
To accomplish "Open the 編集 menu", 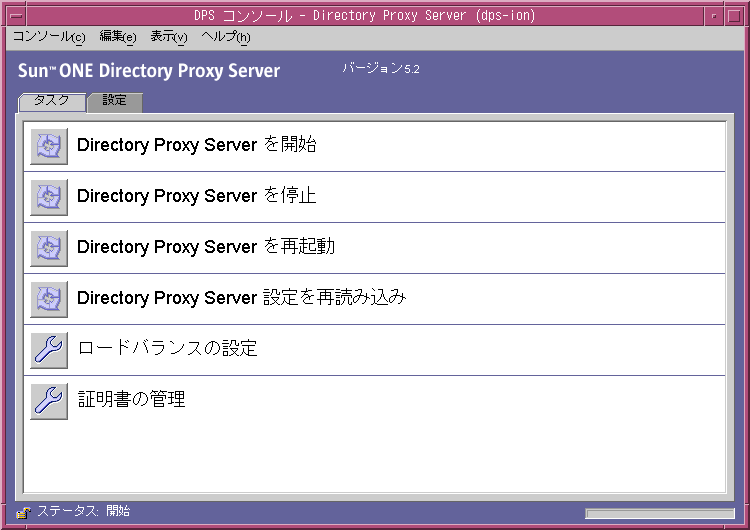I will tap(118, 37).
